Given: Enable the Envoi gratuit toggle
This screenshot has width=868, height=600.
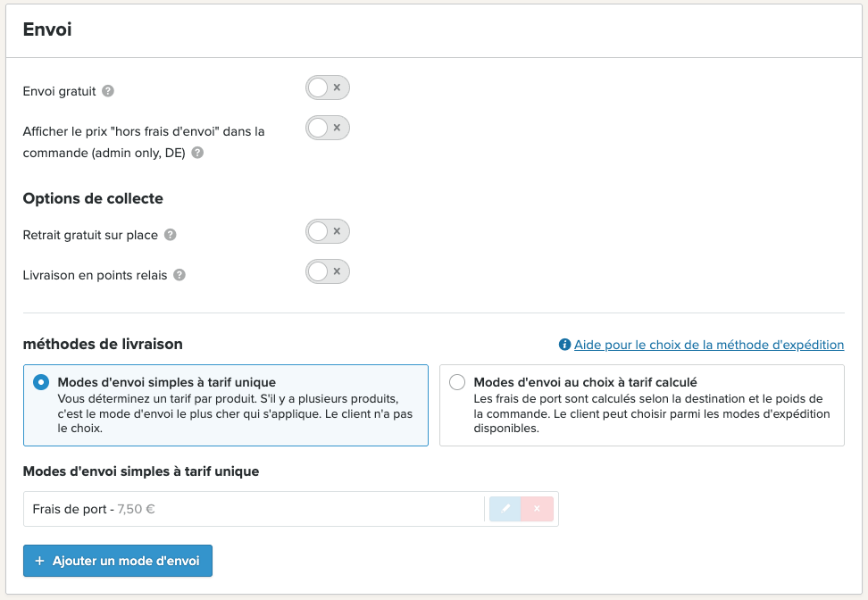Looking at the screenshot, I should point(327,87).
